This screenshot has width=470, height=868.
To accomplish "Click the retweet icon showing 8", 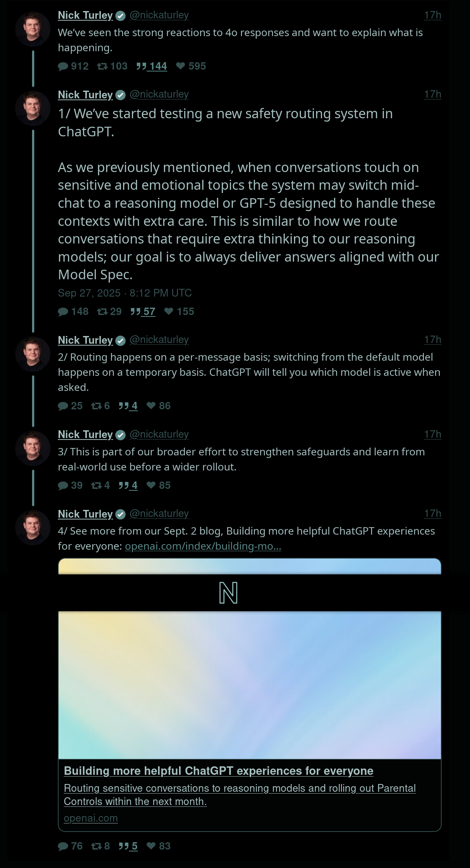I will tap(97, 846).
